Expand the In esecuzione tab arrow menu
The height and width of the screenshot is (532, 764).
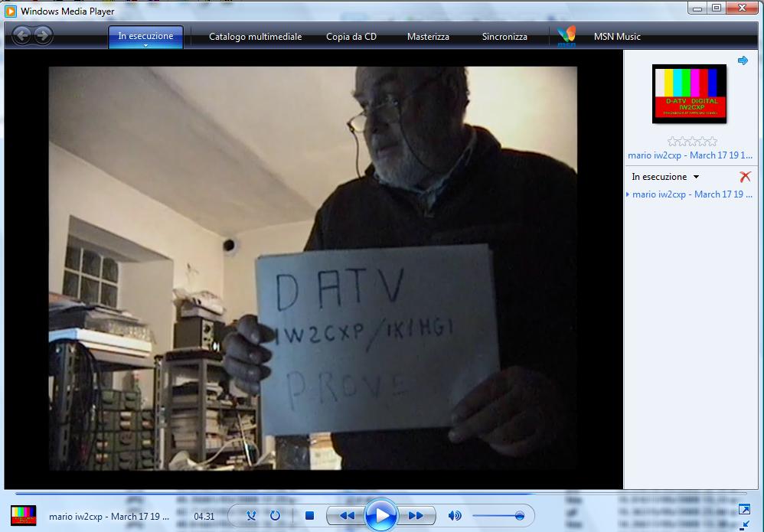145,46
